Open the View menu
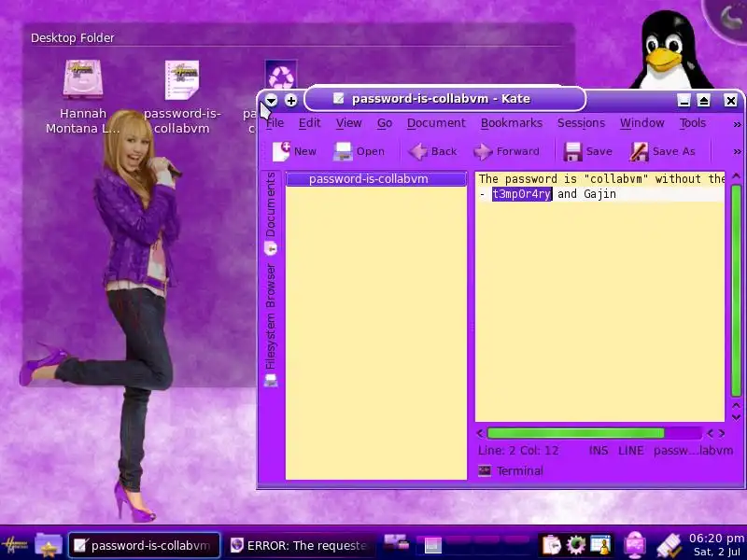Viewport: 747px width, 560px height. point(348,123)
